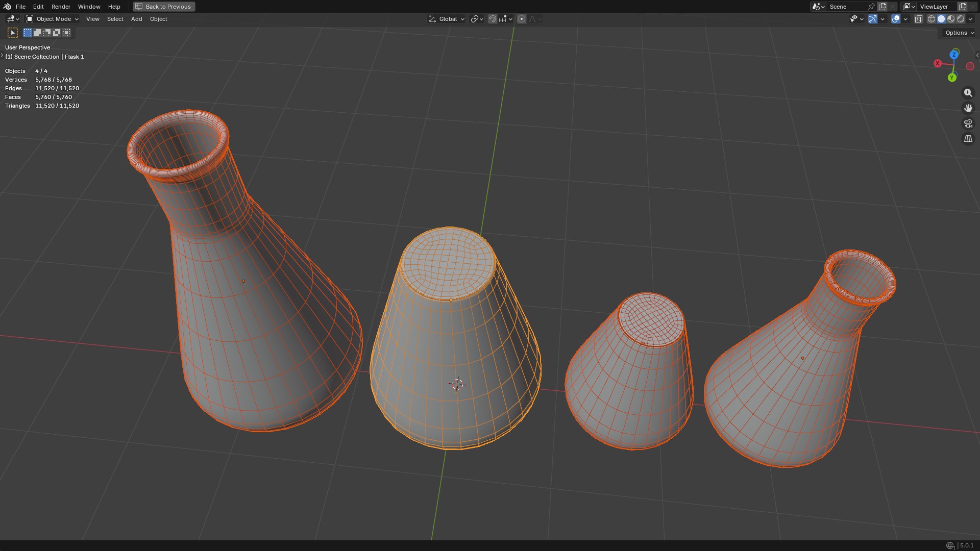
Task: Toggle the camera view icon
Action: pos(968,123)
